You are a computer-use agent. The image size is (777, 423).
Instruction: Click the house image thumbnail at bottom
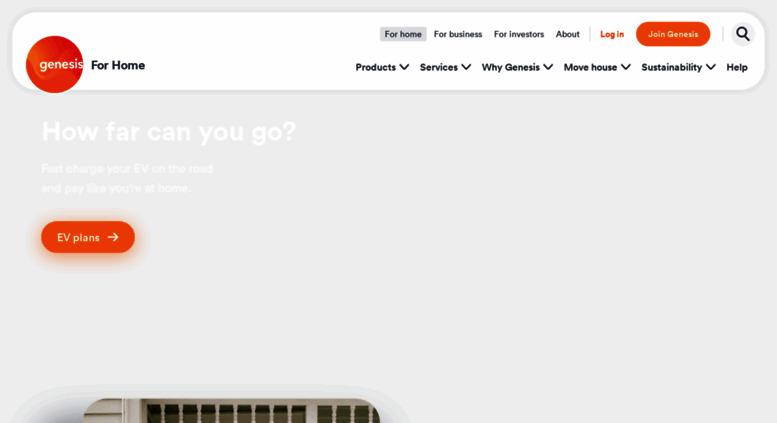(x=231, y=411)
